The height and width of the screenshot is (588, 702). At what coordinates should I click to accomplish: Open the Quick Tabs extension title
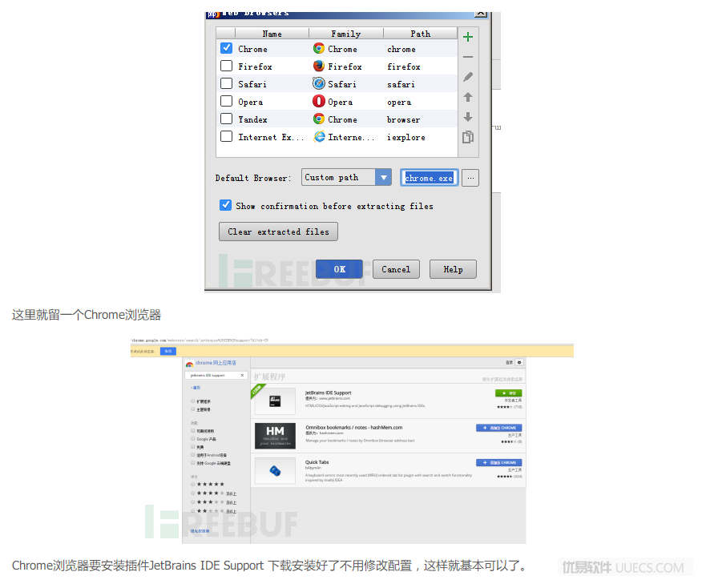[317, 461]
